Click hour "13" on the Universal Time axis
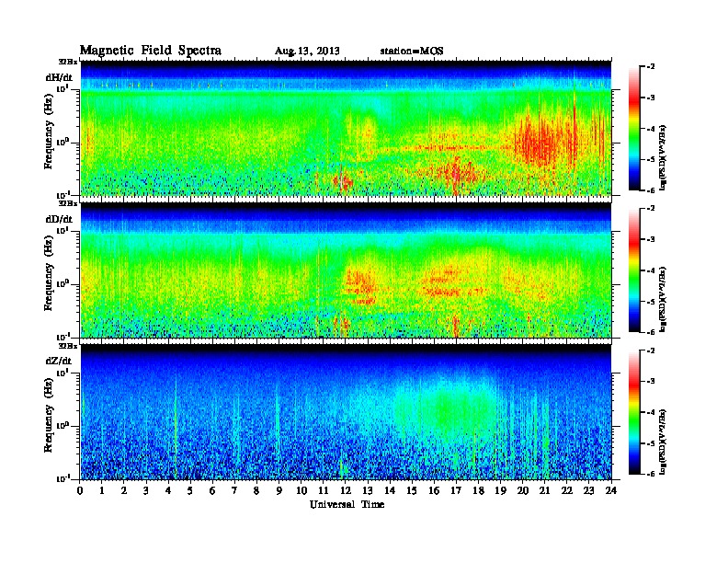 (x=368, y=490)
